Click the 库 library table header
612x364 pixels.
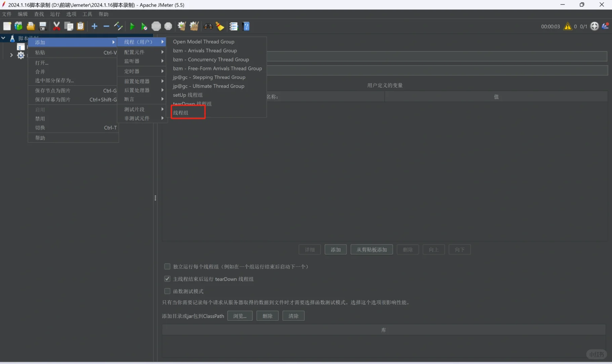(384, 330)
